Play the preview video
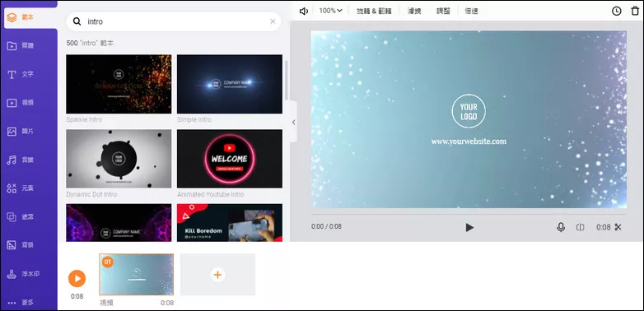Screen dimensions: 644x311 (469, 227)
